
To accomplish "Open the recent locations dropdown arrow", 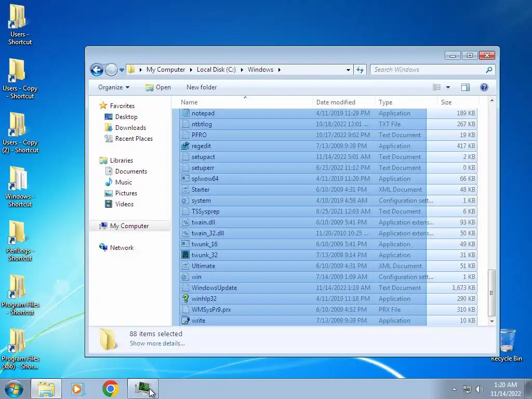I will pos(122,70).
